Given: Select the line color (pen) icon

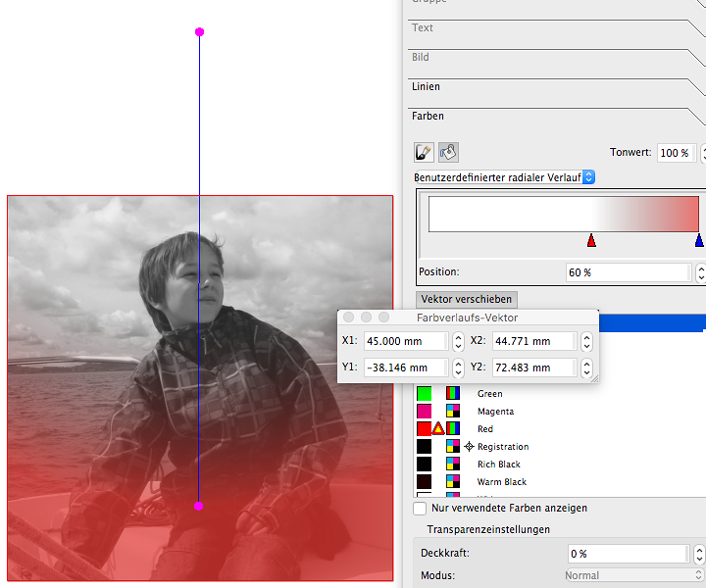Looking at the screenshot, I should 424,152.
